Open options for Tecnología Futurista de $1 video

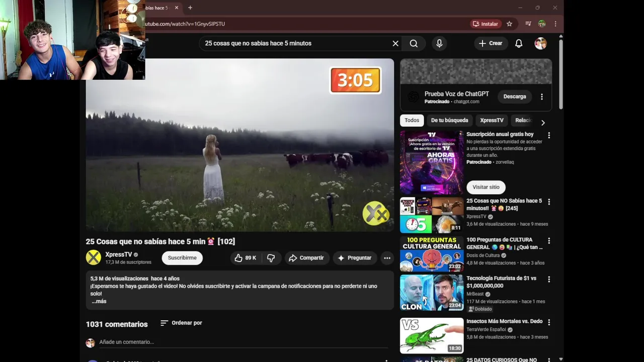549,279
